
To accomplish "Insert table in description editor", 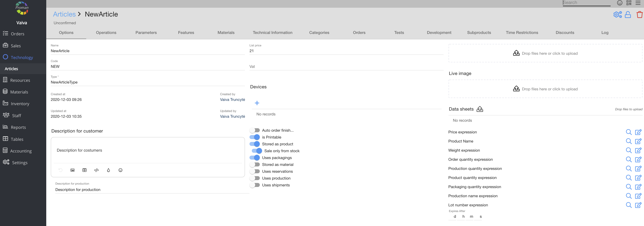I will click(84, 170).
